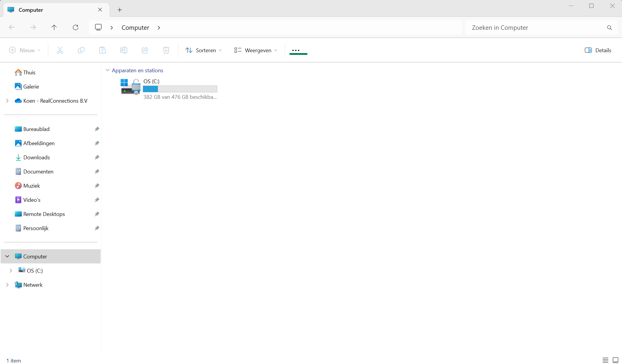Viewport: 622px width, 364px height.
Task: Refresh the current folder view
Action: [76, 27]
